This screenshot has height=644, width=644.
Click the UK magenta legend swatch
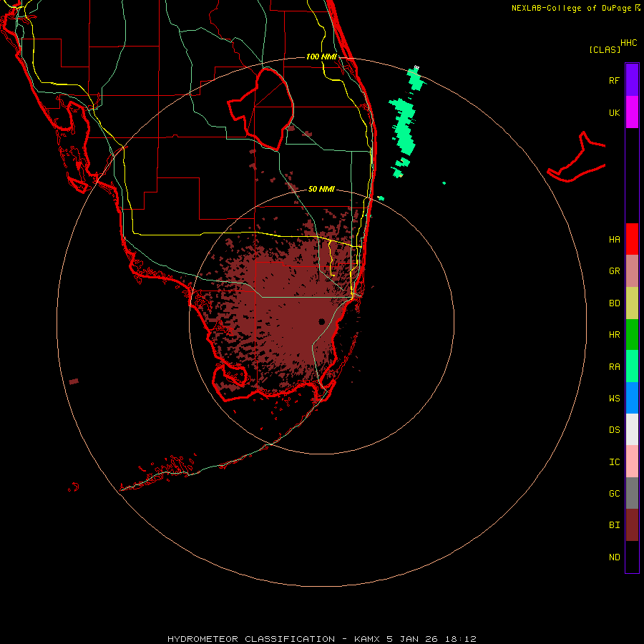click(632, 112)
